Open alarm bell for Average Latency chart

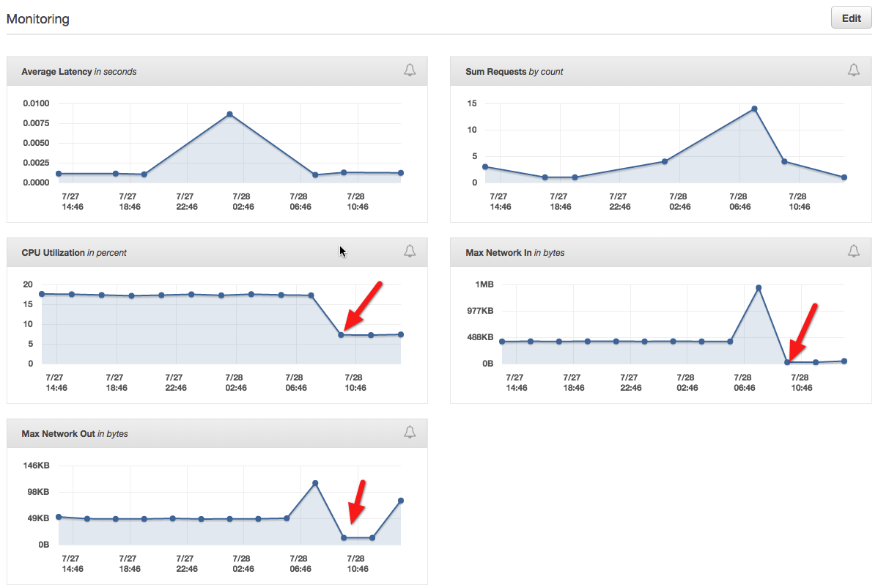coord(410,70)
